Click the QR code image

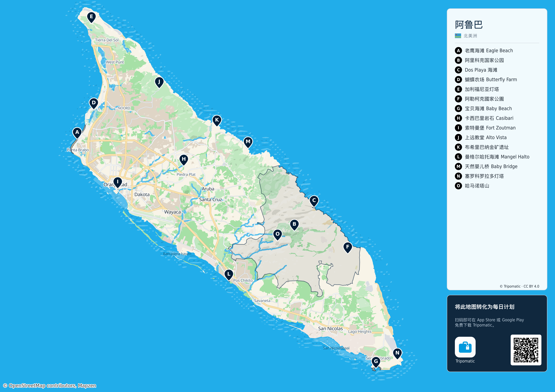pos(526,350)
